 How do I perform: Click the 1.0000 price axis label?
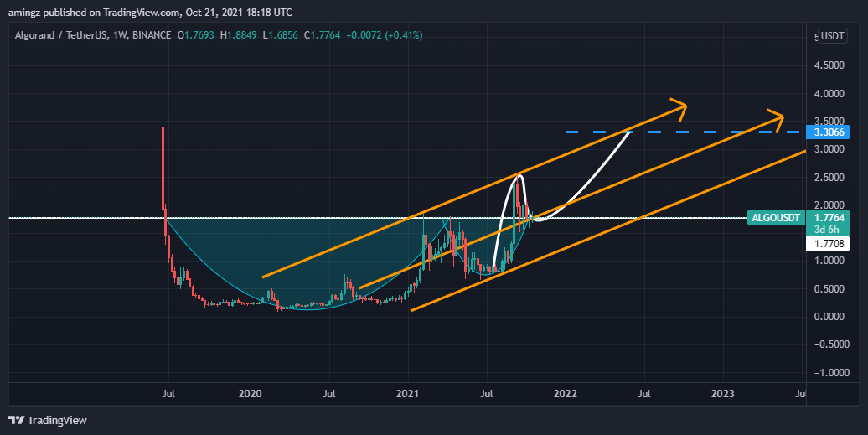[x=829, y=261]
